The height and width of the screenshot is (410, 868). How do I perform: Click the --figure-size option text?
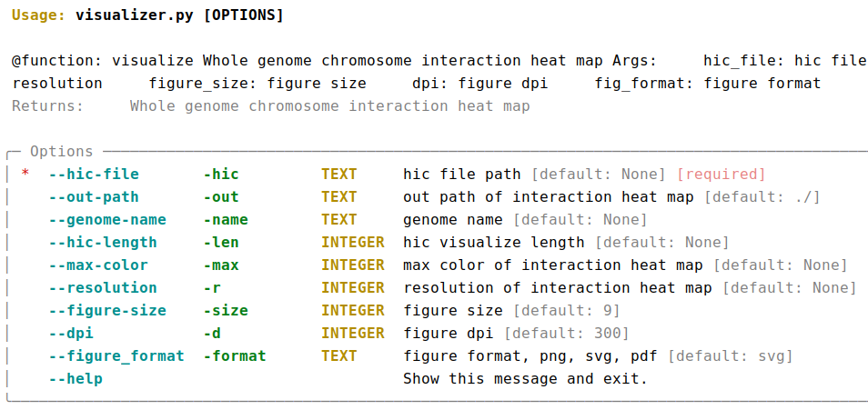coord(107,310)
